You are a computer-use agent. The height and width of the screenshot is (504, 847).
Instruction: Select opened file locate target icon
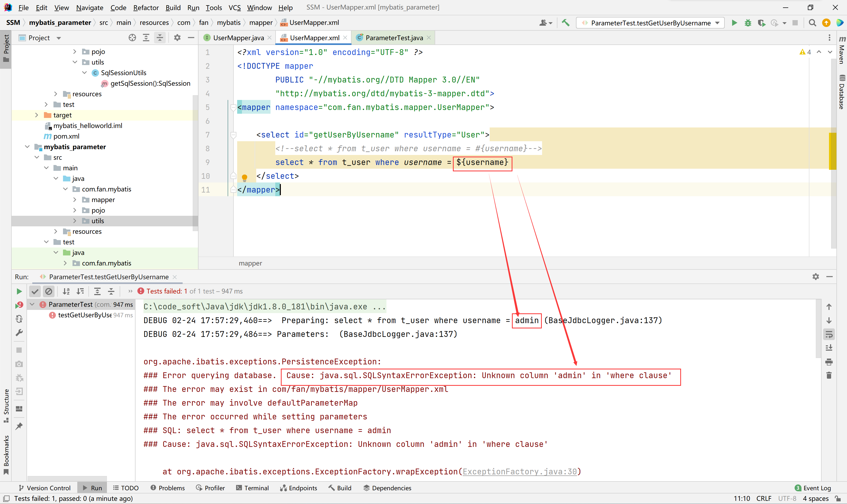132,38
